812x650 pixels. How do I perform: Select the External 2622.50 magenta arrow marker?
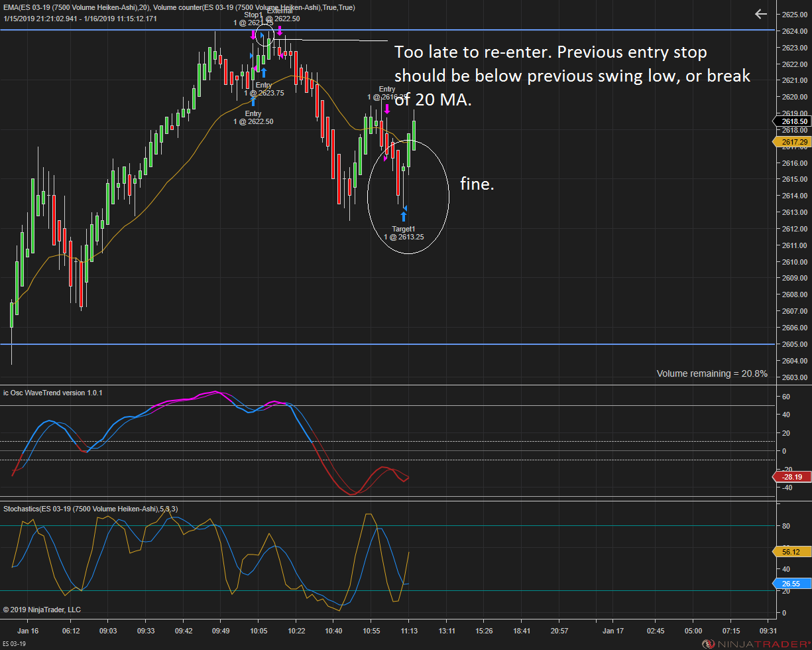280,30
